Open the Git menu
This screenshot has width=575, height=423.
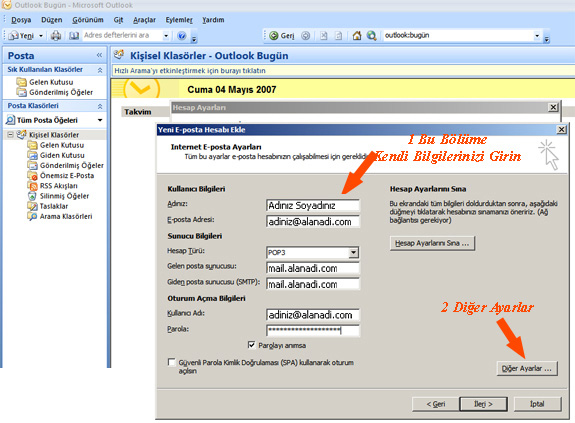click(x=118, y=20)
